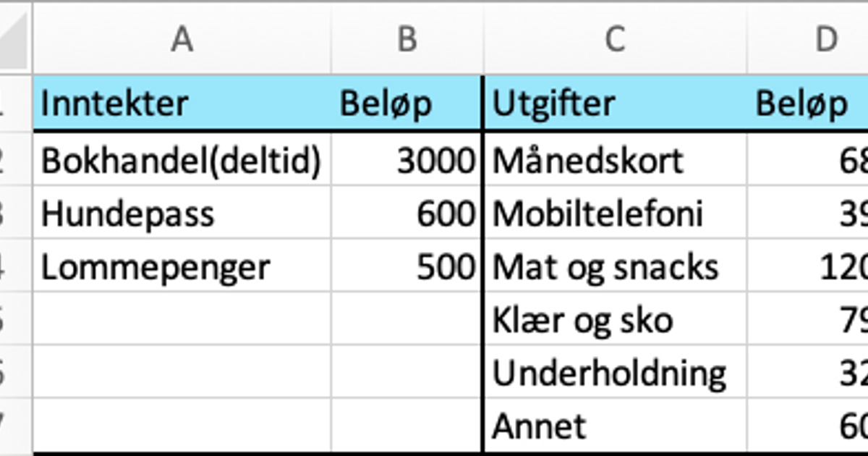Select the Månedskort cell
Viewport: 868px width, 456px height.
click(x=614, y=160)
